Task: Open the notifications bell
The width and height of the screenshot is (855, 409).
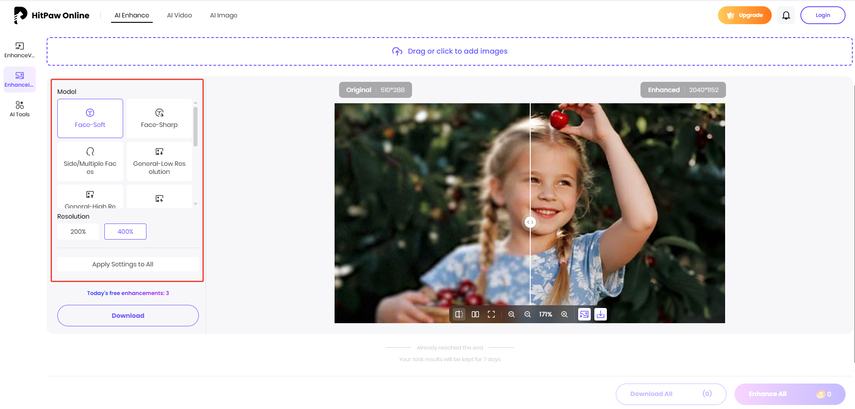Action: point(786,15)
